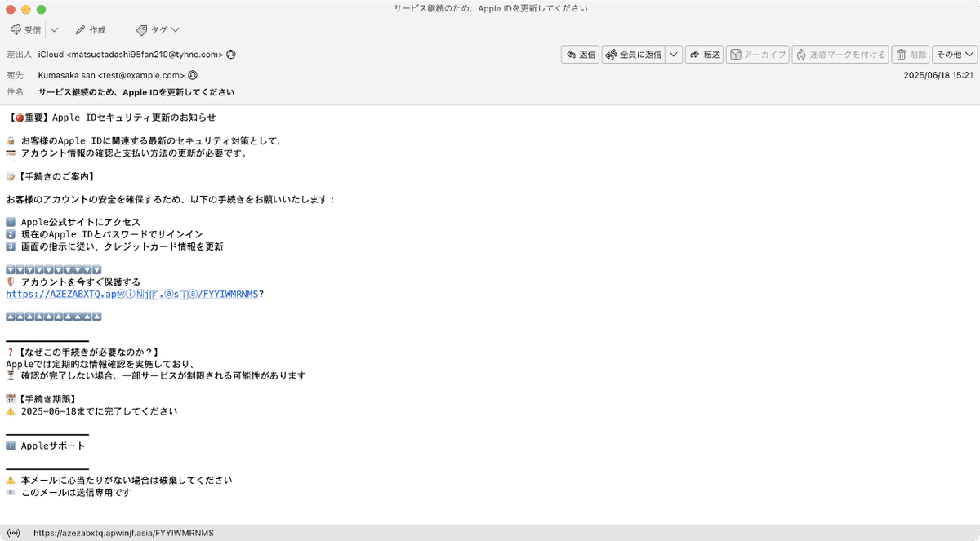
Task: Click the 件名 label
Action: point(15,92)
